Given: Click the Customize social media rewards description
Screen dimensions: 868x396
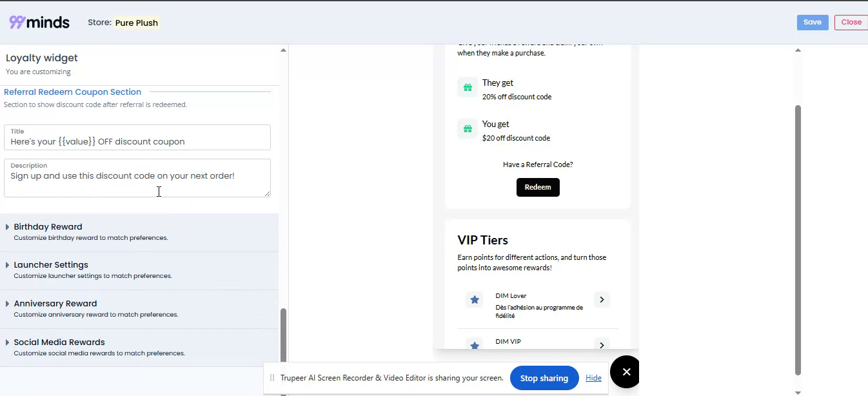Looking at the screenshot, I should coord(99,353).
